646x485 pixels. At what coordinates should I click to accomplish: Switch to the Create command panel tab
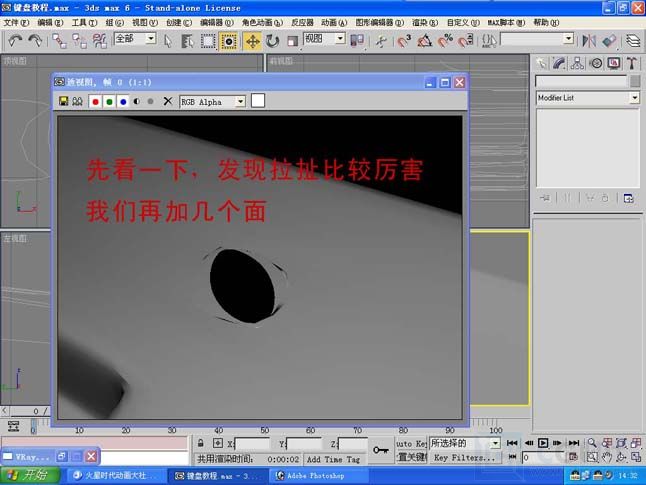tap(541, 63)
